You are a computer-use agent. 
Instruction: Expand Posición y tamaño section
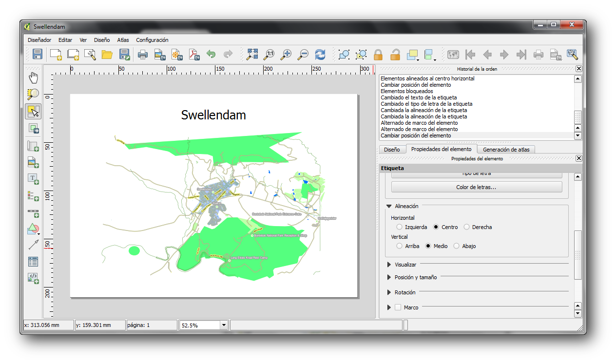point(389,277)
